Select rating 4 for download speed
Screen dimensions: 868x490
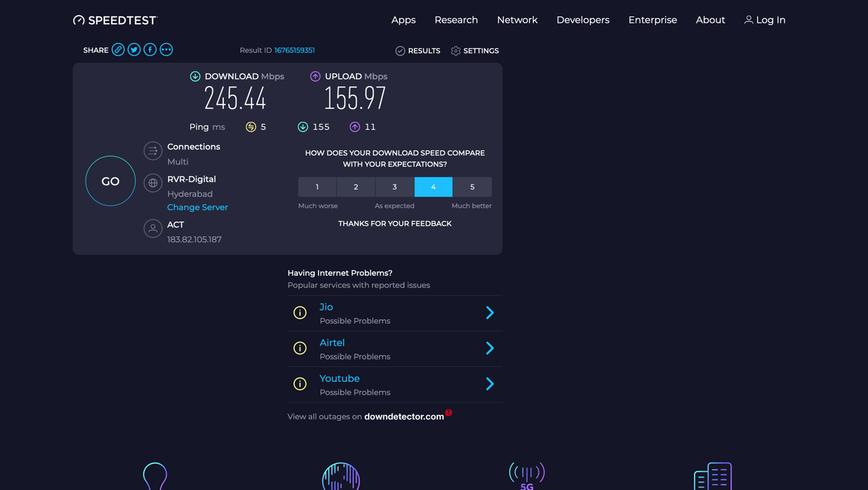tap(434, 187)
